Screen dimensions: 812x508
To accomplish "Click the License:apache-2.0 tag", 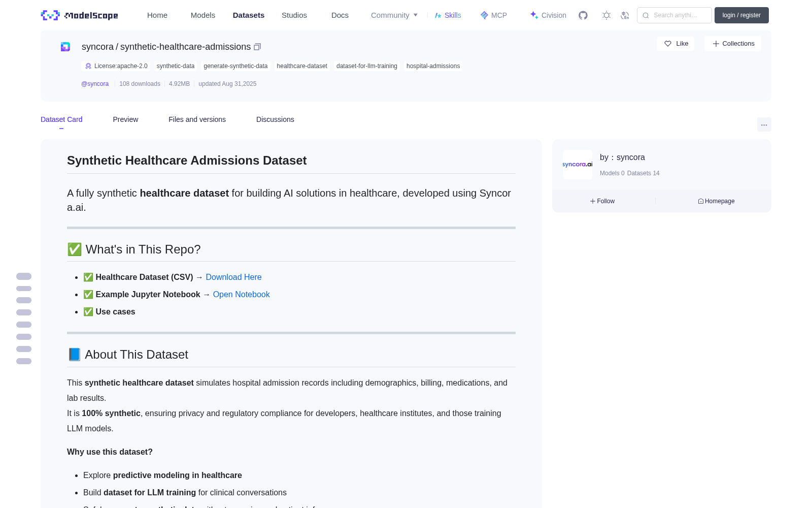I will 116,66.
